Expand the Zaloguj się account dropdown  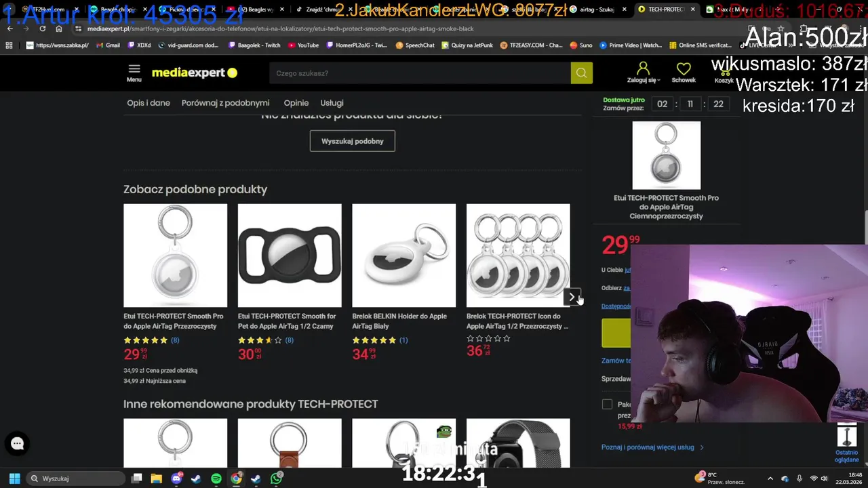[x=643, y=73]
